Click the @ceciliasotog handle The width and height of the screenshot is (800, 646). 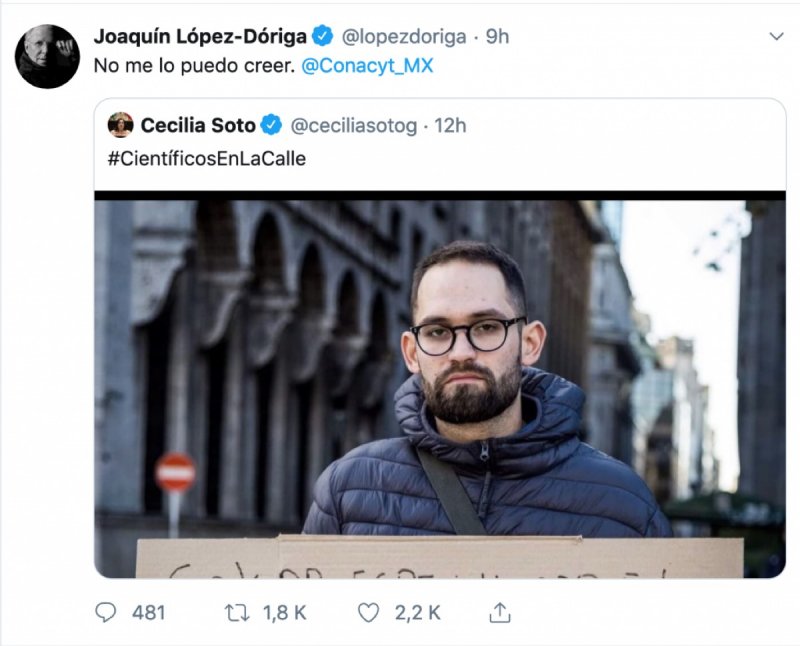point(354,125)
